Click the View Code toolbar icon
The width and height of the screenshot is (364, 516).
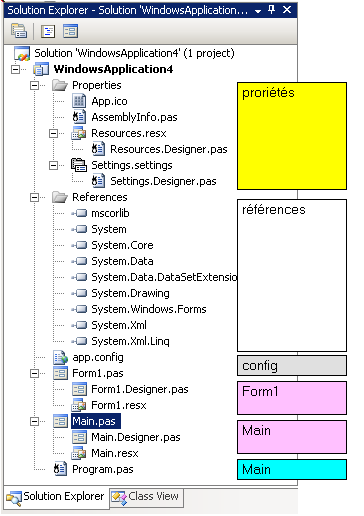[x=48, y=31]
